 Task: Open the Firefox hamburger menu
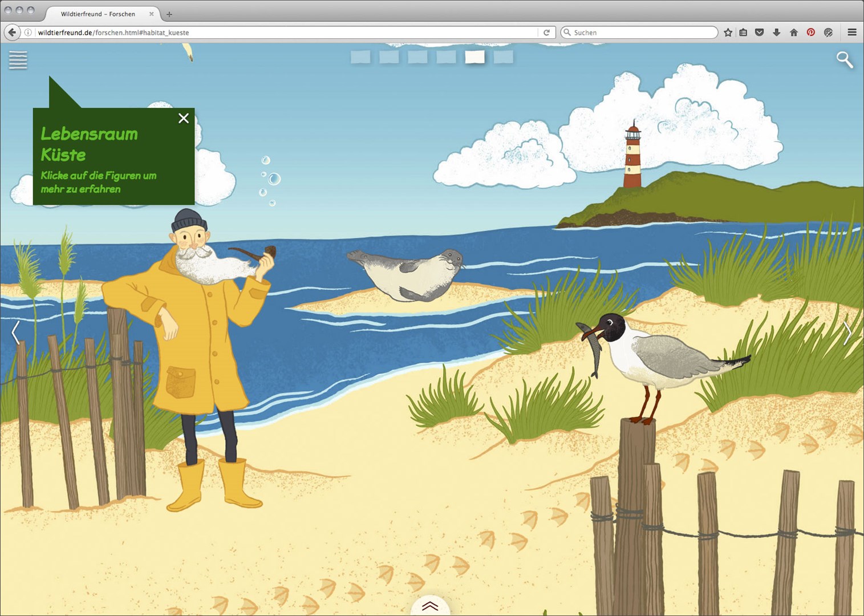852,33
